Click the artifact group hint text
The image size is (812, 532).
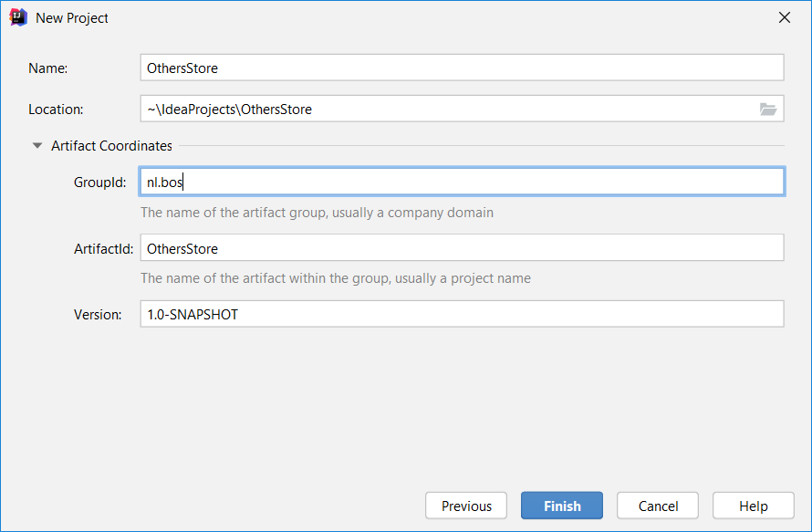(317, 213)
